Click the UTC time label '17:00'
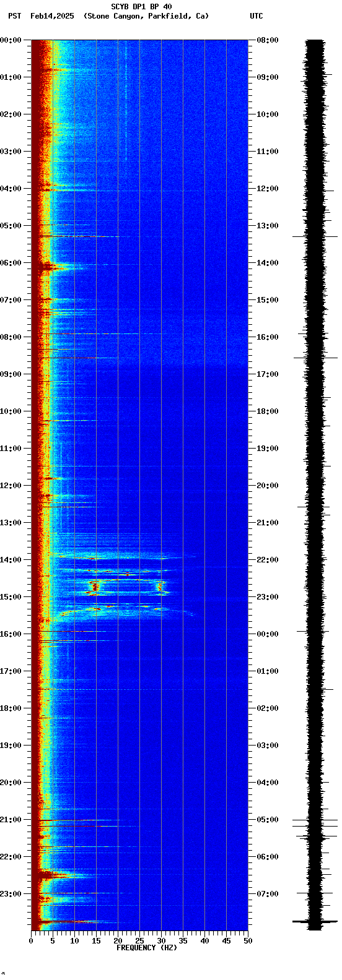 [x=268, y=374]
